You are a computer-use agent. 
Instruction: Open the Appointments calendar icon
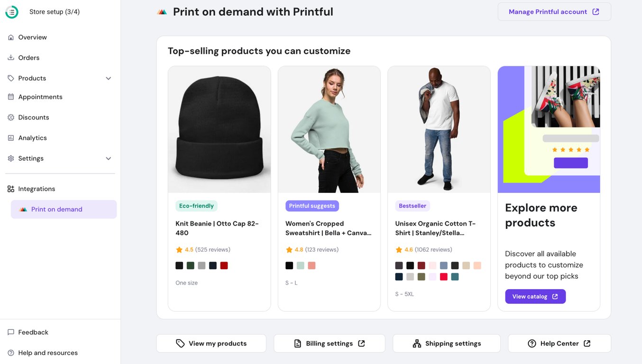[x=10, y=97]
